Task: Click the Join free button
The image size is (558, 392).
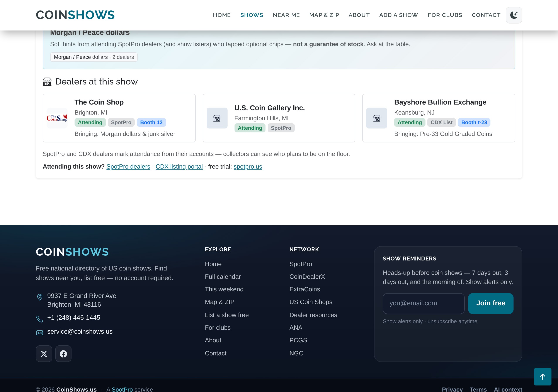Action: (491, 303)
